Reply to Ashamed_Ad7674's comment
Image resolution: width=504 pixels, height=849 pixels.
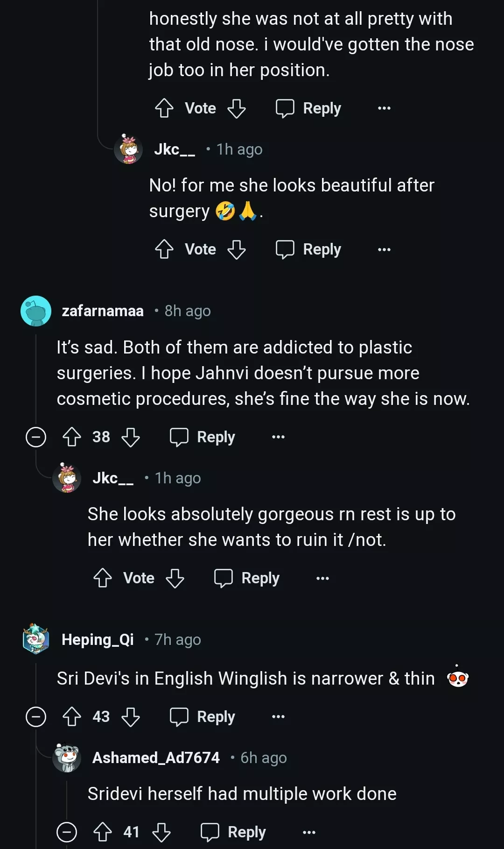232,831
